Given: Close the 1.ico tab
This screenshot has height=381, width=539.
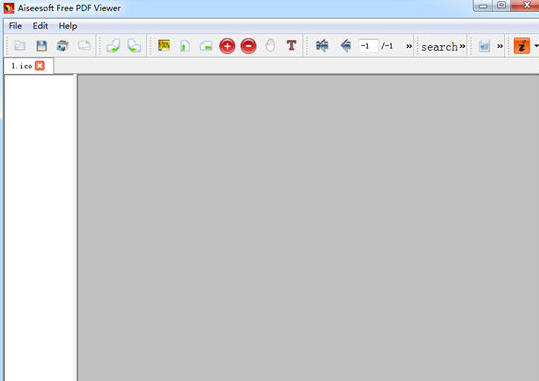Looking at the screenshot, I should pyautogui.click(x=40, y=66).
